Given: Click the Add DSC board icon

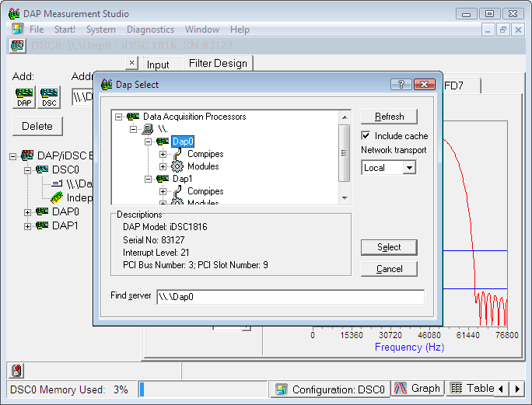Looking at the screenshot, I should 50,97.
